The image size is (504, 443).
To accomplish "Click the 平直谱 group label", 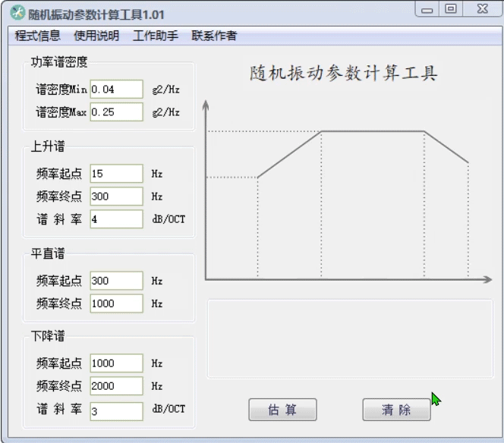I will [48, 253].
